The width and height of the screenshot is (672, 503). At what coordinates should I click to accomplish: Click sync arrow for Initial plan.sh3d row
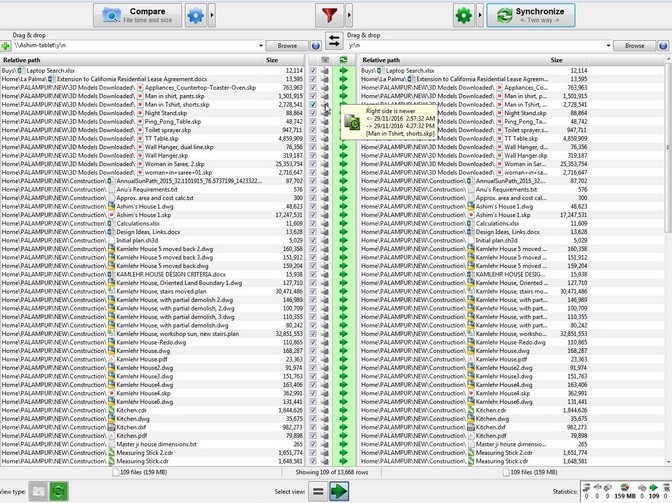coord(343,240)
